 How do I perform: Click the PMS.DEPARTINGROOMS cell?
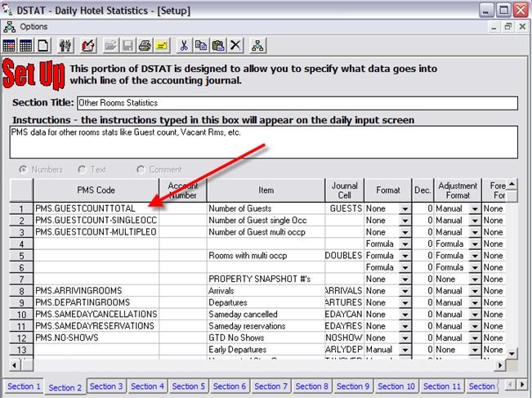point(96,302)
